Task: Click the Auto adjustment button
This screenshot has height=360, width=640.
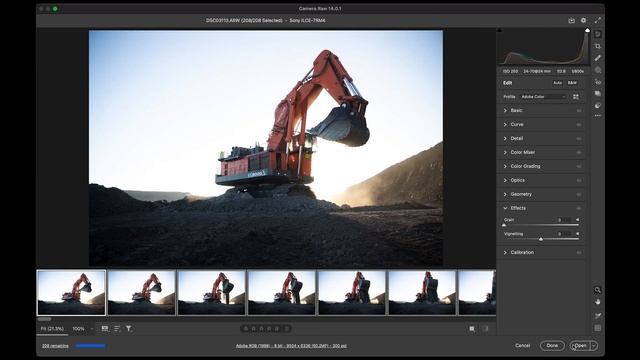Action: click(558, 83)
